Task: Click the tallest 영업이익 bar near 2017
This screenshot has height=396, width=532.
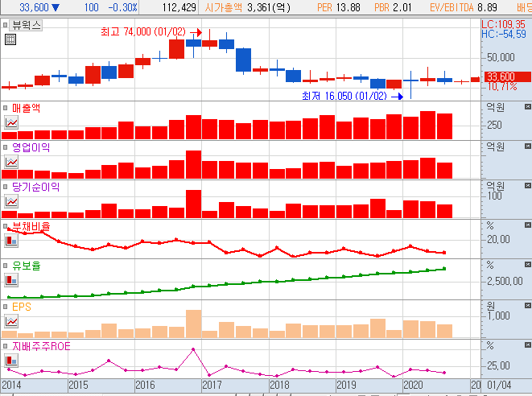Action: click(194, 164)
